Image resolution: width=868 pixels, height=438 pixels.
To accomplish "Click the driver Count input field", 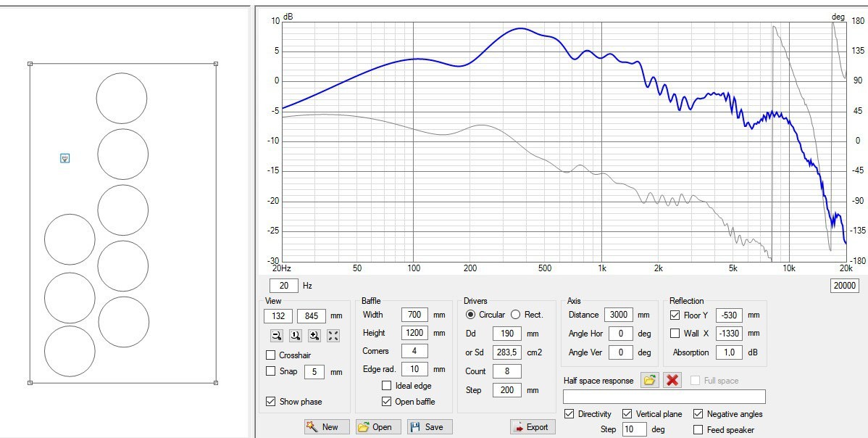I will pos(506,371).
